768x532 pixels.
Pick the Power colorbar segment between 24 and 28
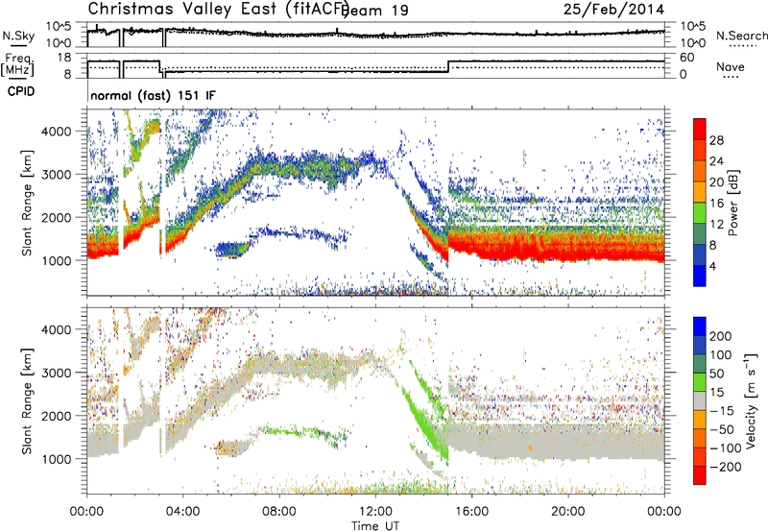tap(700, 150)
